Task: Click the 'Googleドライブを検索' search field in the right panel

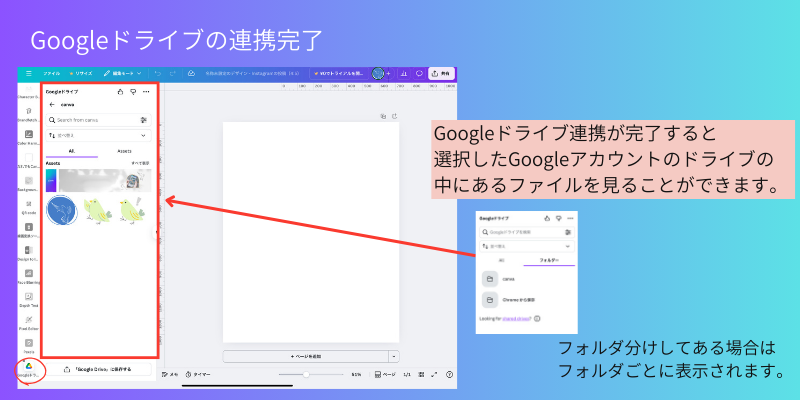Action: click(x=527, y=232)
